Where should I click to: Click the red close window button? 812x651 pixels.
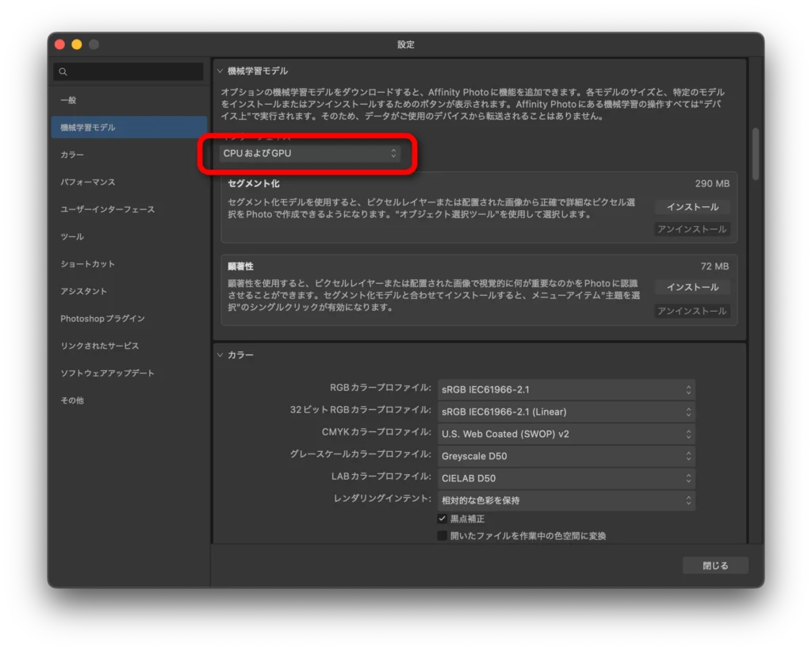click(59, 44)
